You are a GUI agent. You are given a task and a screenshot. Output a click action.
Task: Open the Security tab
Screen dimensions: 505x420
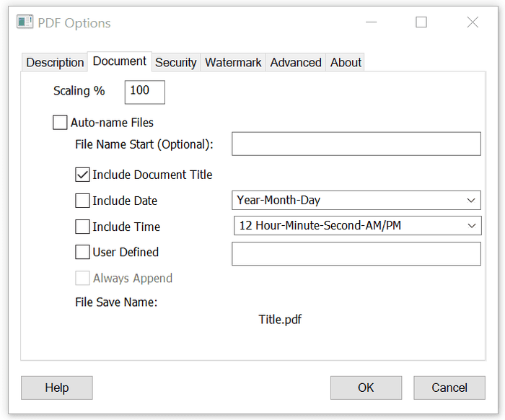[x=176, y=63]
